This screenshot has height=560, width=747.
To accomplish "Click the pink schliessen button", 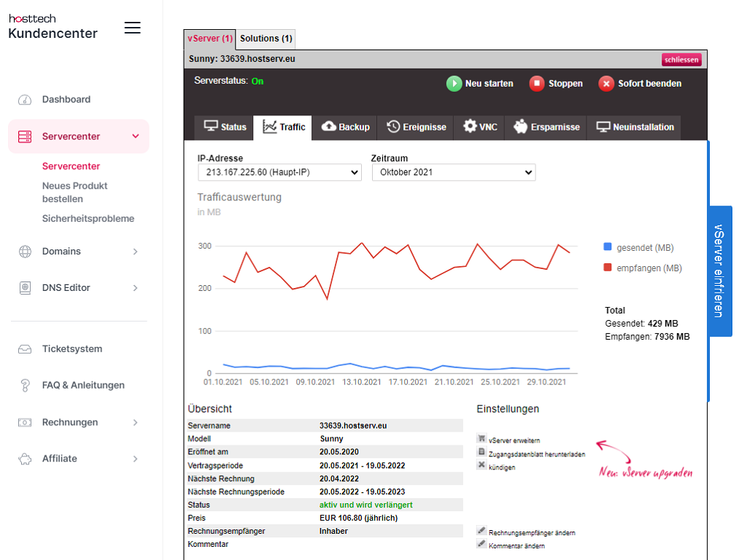I will (x=681, y=60).
